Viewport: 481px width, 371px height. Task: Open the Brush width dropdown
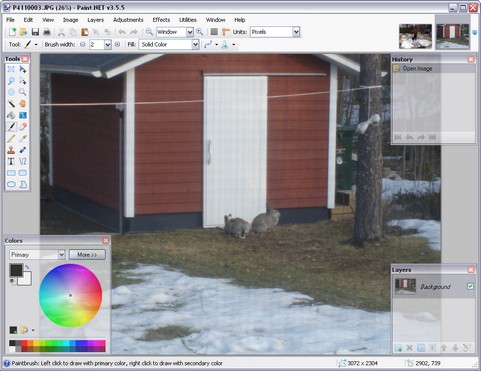click(x=107, y=45)
